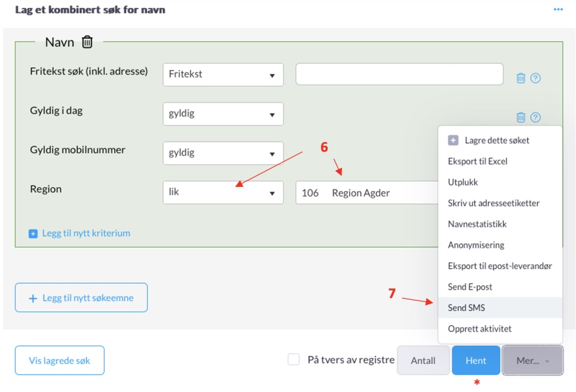Open help for Fritekst søk row

(535, 78)
